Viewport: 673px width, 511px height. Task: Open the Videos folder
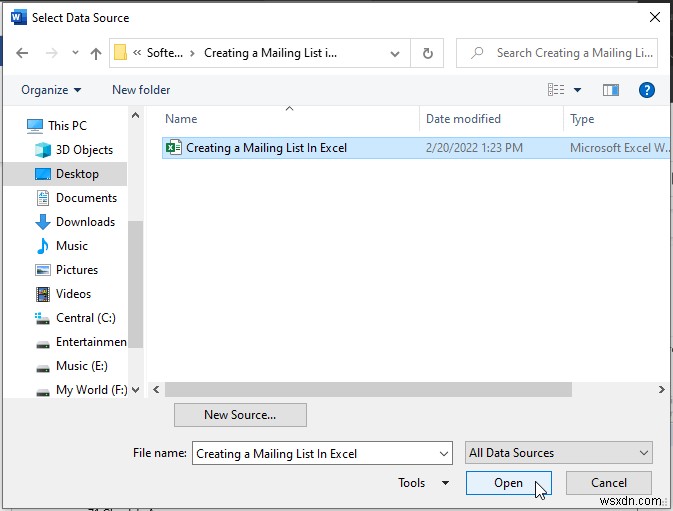click(x=63, y=294)
